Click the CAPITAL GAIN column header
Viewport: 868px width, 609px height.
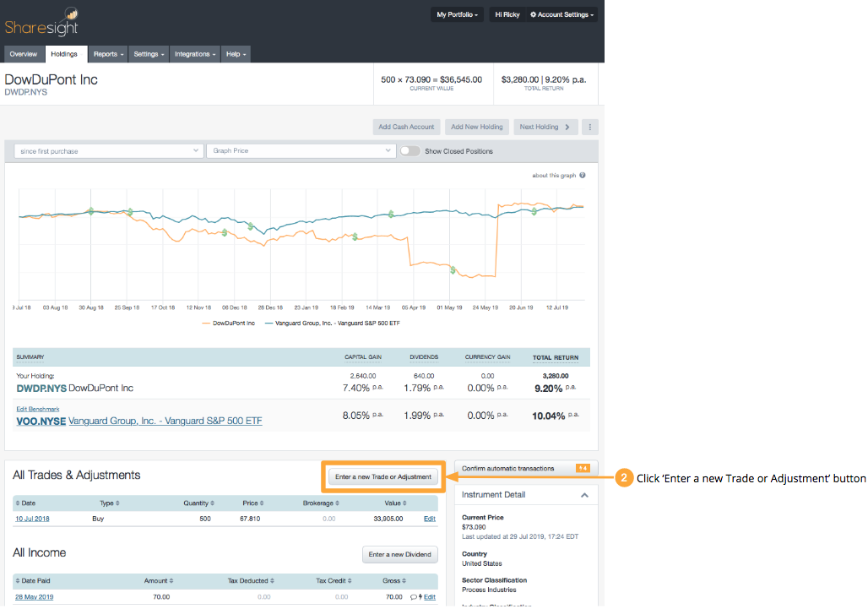point(363,357)
